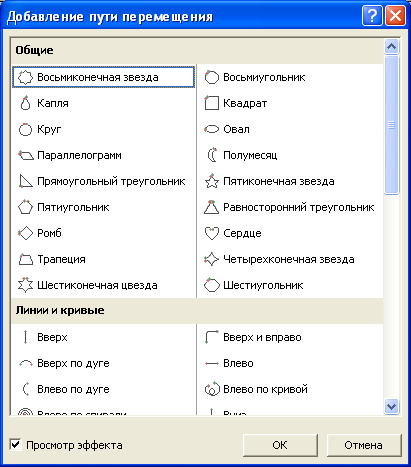The width and height of the screenshot is (411, 467).
Task: Confirm with the OK button
Action: (x=280, y=445)
